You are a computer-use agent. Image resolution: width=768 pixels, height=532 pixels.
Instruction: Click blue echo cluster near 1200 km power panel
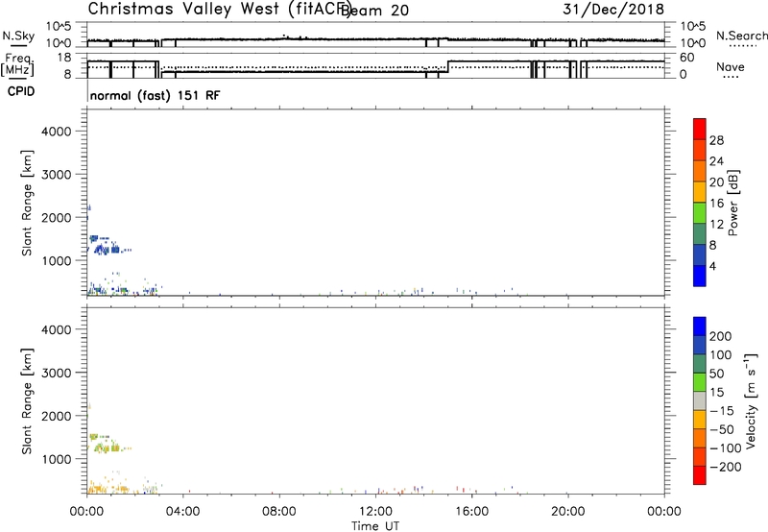108,250
